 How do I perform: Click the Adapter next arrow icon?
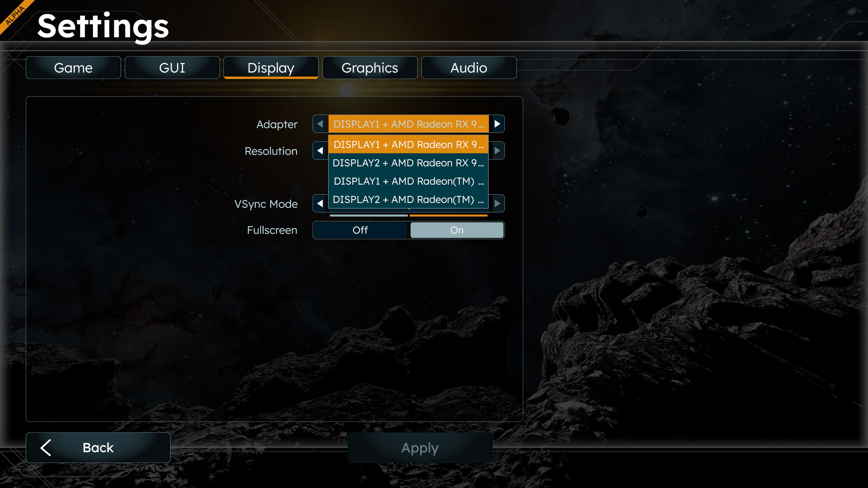[497, 124]
